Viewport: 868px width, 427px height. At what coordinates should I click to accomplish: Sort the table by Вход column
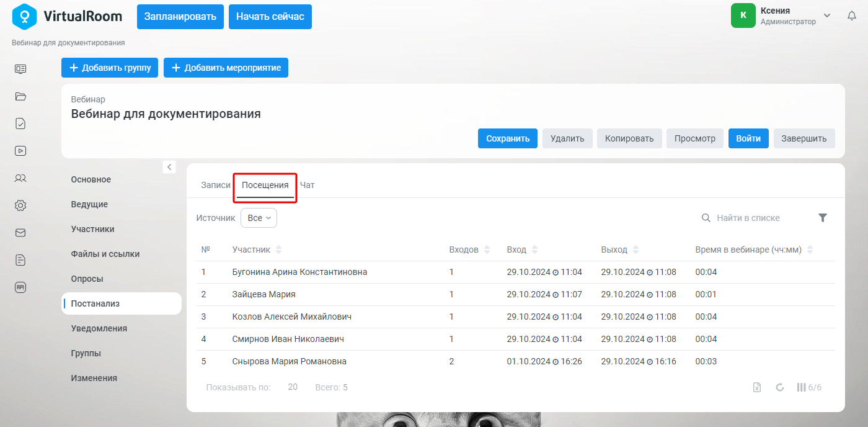[534, 249]
